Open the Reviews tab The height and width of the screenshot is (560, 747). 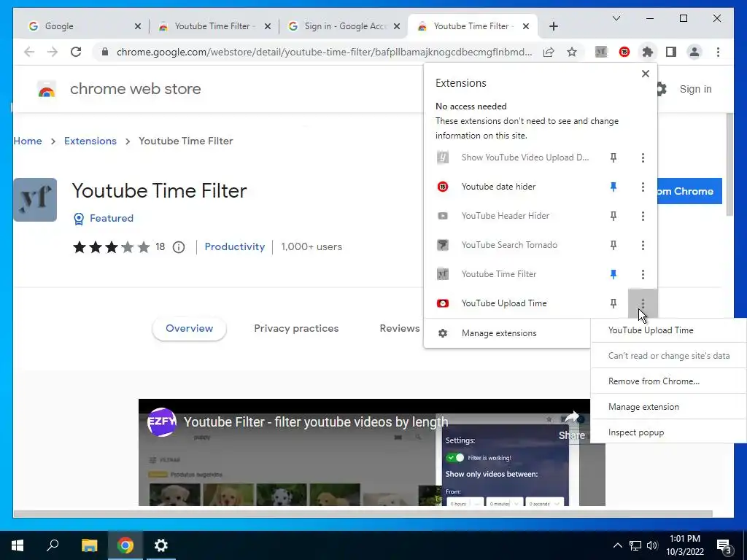[x=400, y=329]
